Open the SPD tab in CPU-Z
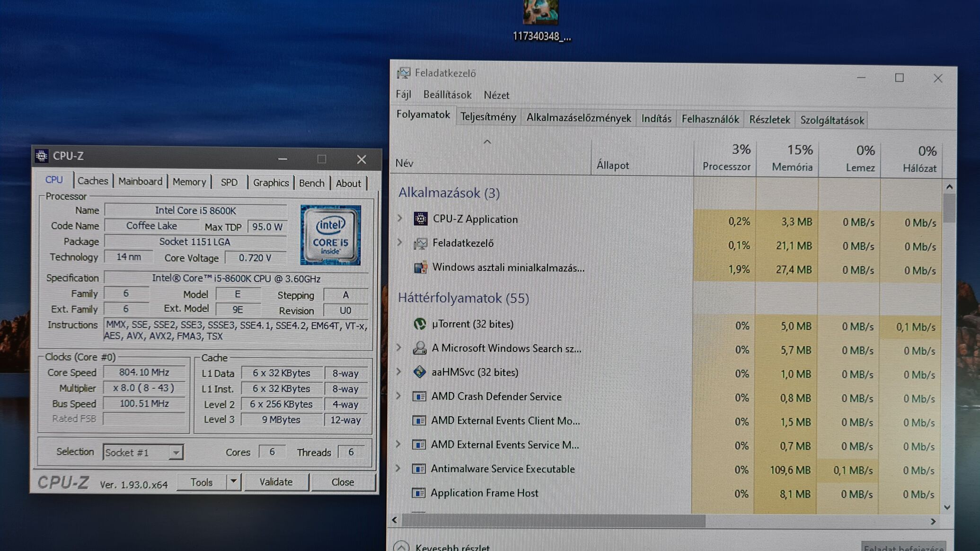 (229, 182)
